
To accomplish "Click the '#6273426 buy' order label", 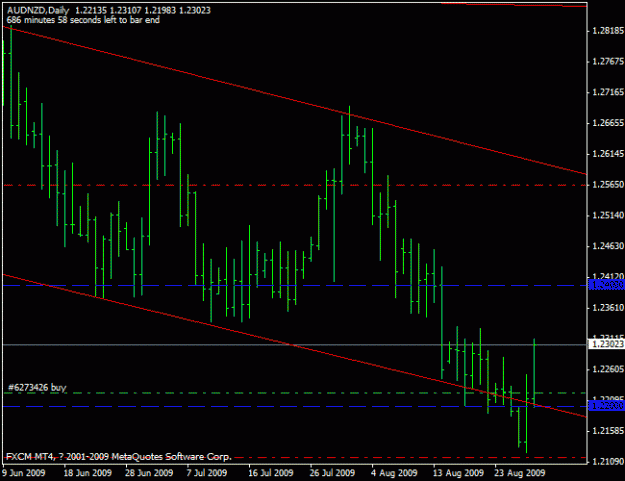I will pos(37,387).
